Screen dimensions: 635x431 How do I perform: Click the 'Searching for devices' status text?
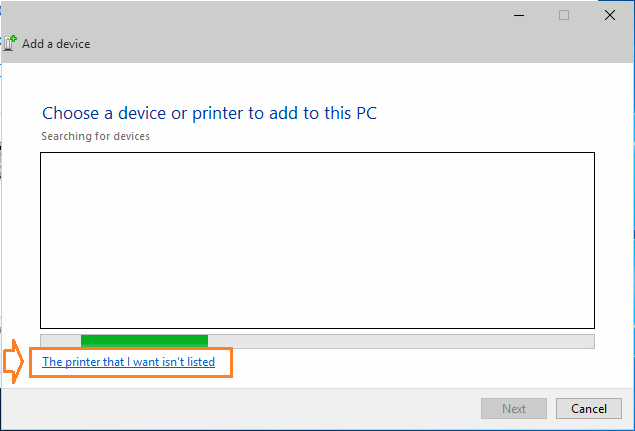pos(95,136)
